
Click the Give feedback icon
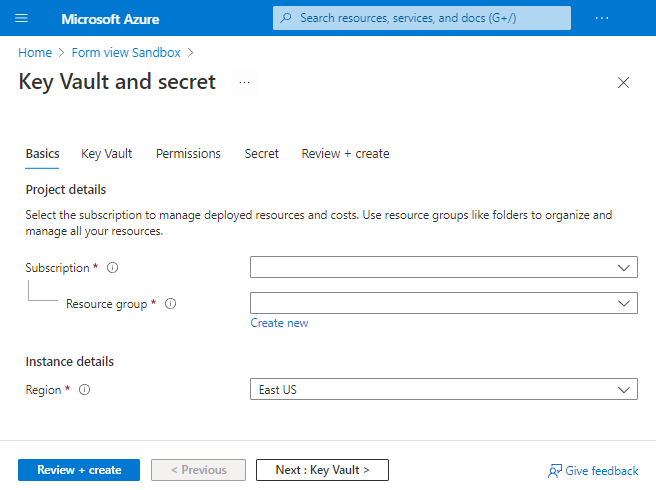[x=555, y=471]
